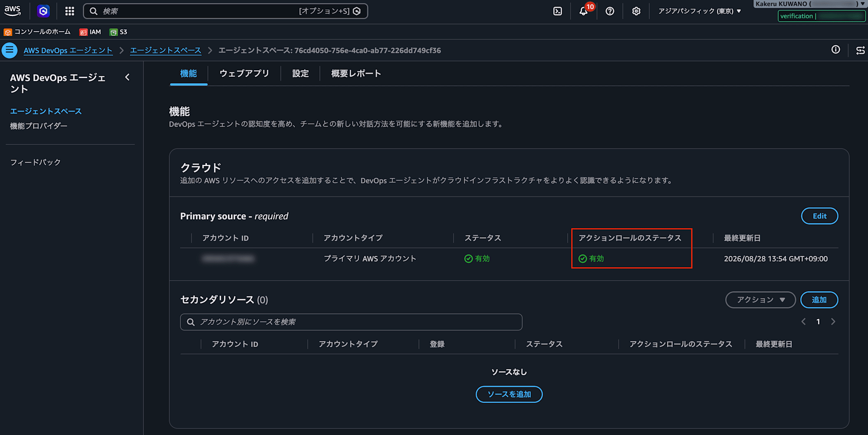Open the services grid menu
868x435 pixels.
click(69, 11)
